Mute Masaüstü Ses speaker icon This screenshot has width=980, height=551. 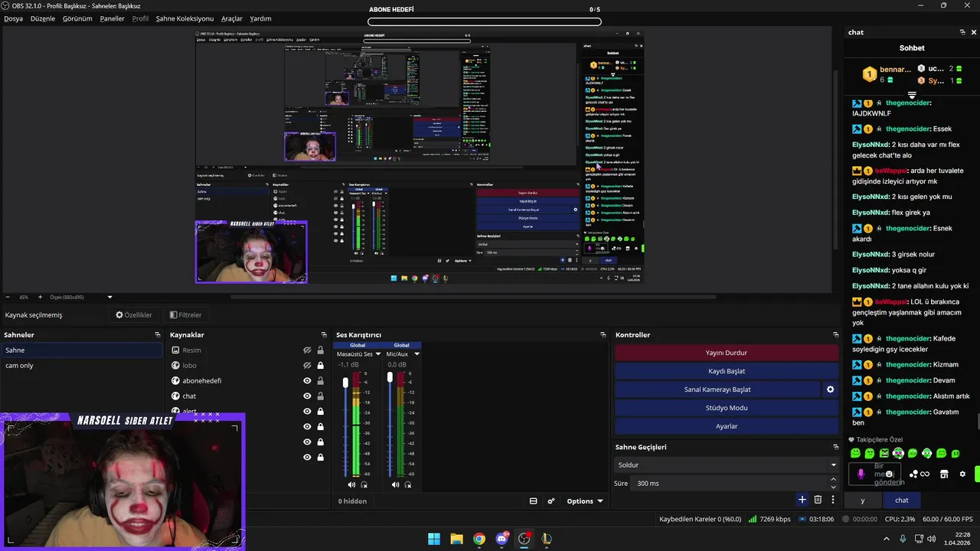point(351,484)
